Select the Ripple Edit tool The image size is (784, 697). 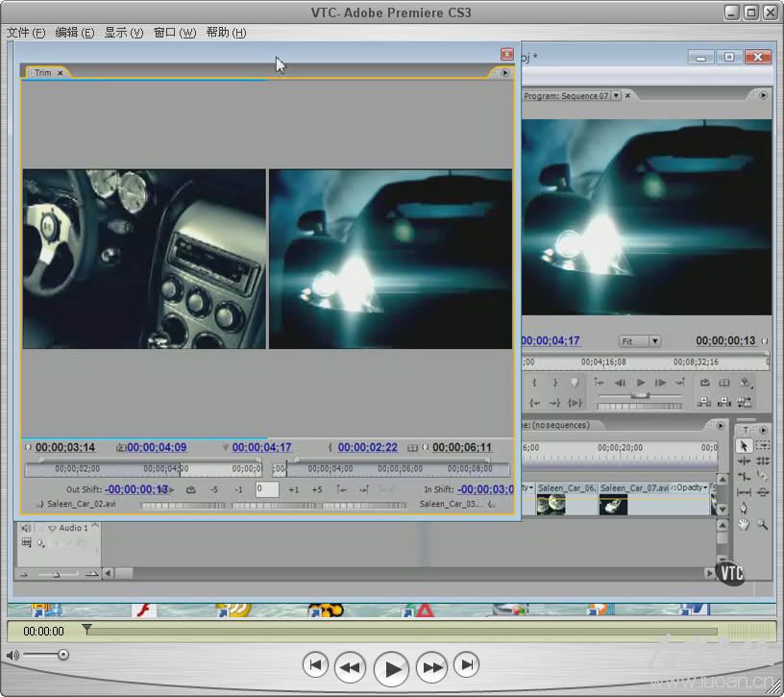pyautogui.click(x=744, y=461)
